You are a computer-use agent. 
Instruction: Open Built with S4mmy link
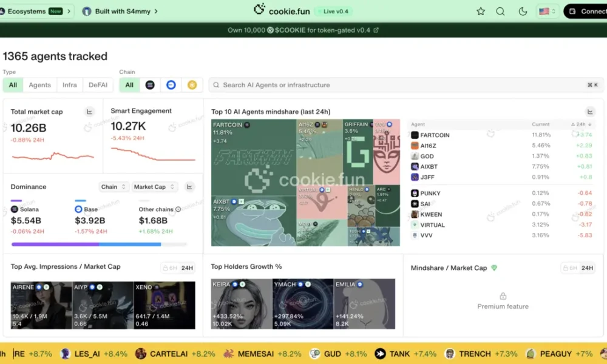120,11
